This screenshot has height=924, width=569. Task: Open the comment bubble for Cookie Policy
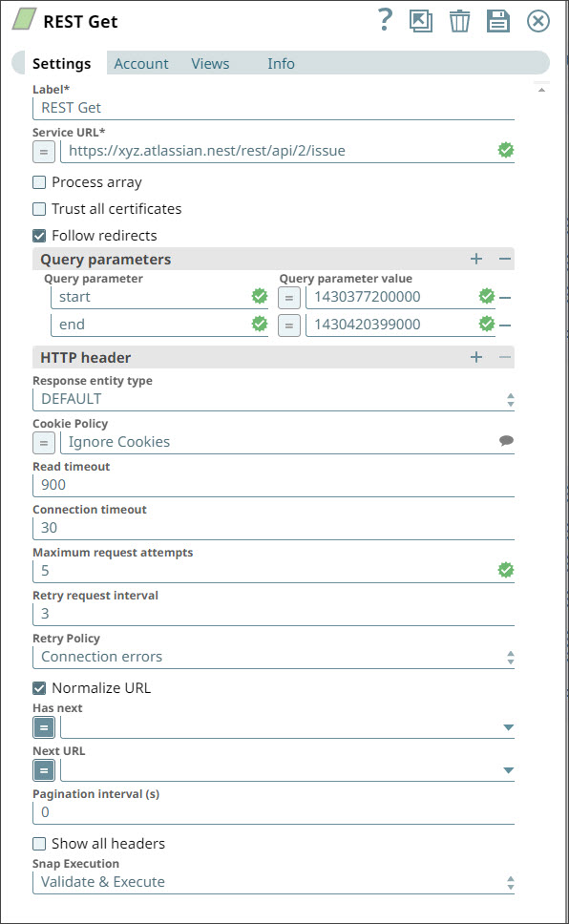pyautogui.click(x=506, y=442)
